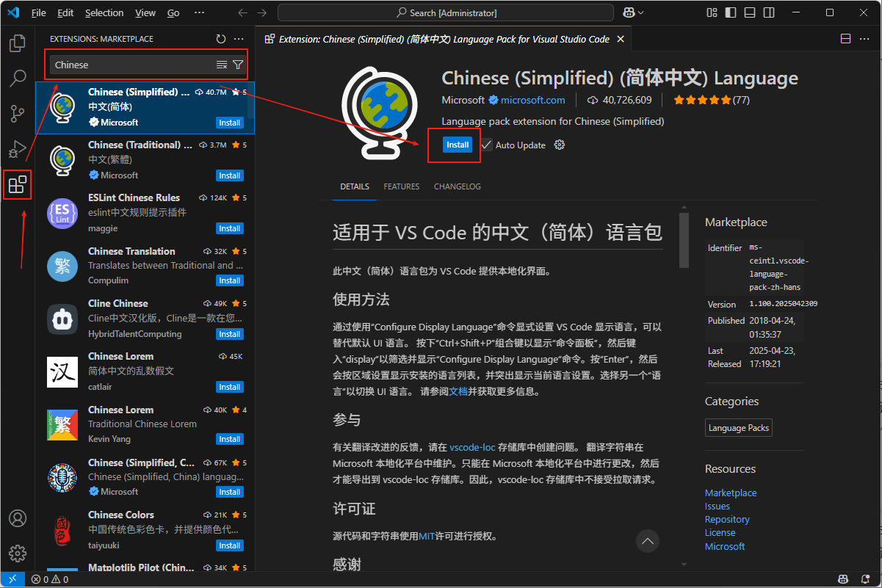Expand the Copilot chat dropdown arrow
The width and height of the screenshot is (882, 588).
641,12
